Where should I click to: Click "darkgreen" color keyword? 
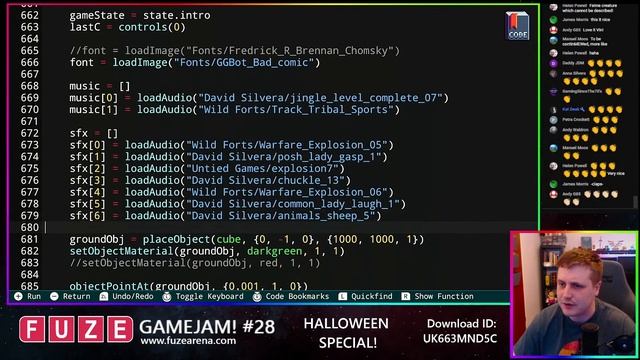pyautogui.click(x=274, y=251)
